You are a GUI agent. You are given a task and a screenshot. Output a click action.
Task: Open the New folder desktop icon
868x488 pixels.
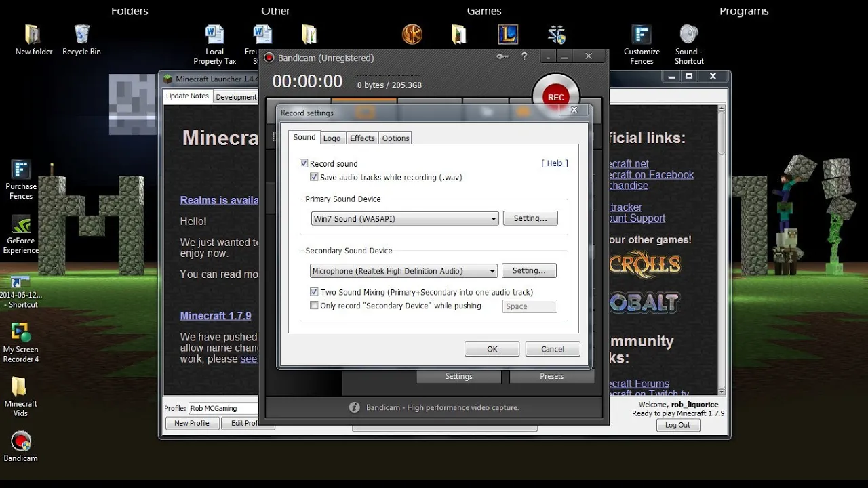33,40
